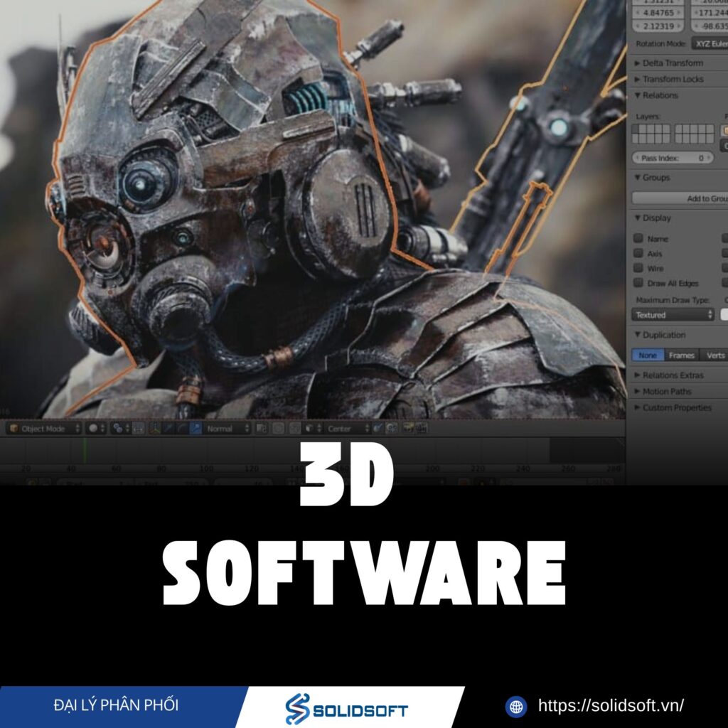Select the Verts duplication option
728x728 pixels.
coord(714,355)
